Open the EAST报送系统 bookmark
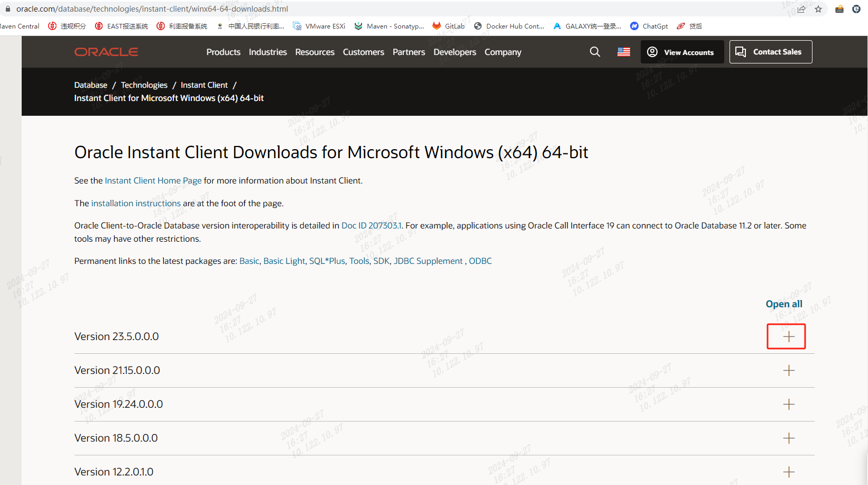The height and width of the screenshot is (485, 868). (x=122, y=26)
